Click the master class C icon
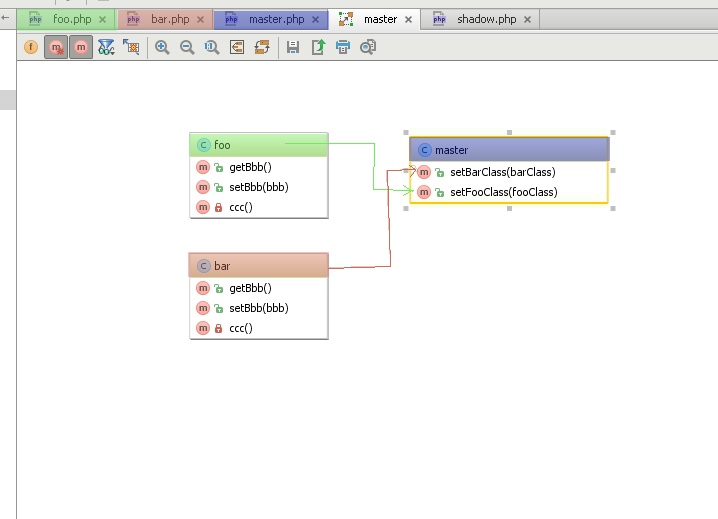The image size is (718, 519). coord(424,150)
